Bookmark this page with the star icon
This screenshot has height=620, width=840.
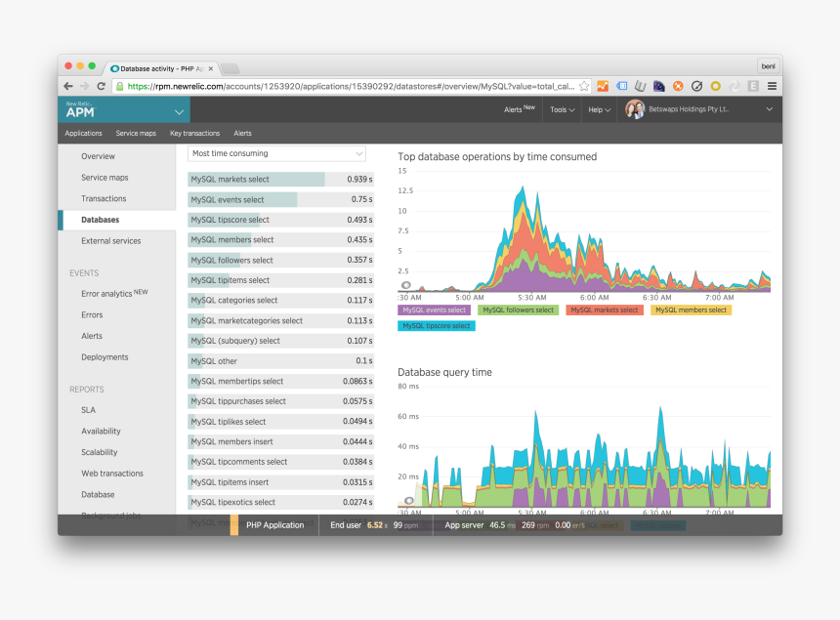584,86
